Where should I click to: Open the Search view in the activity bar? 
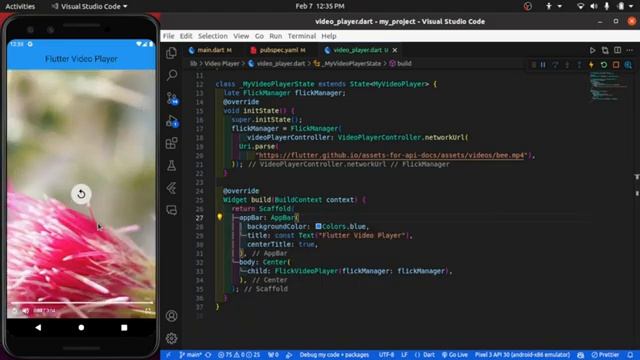click(x=172, y=75)
